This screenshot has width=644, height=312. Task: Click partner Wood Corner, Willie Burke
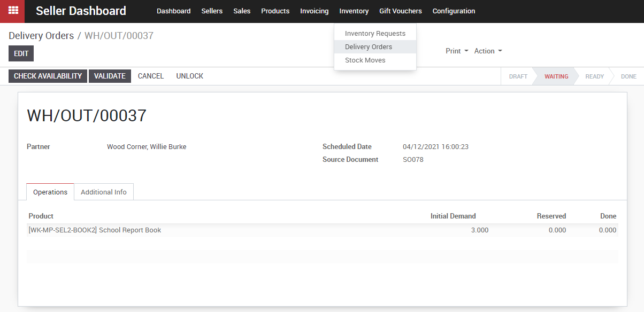[x=147, y=146]
